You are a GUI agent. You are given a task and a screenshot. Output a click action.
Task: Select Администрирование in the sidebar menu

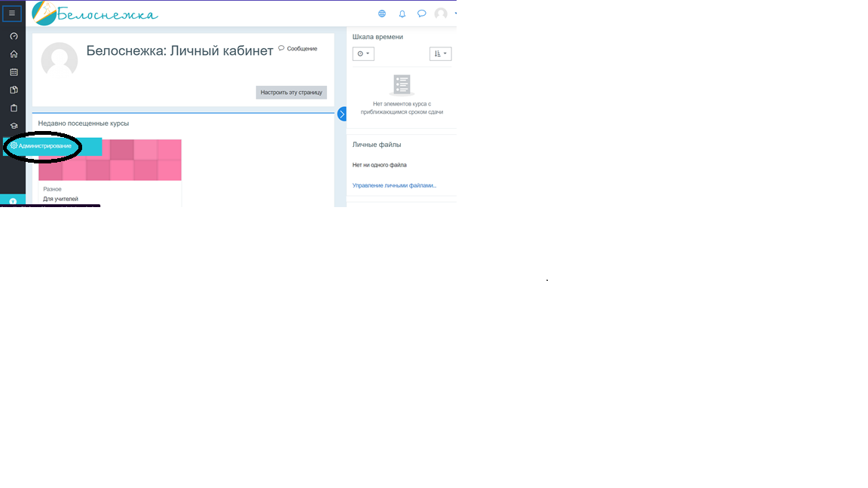tap(45, 146)
